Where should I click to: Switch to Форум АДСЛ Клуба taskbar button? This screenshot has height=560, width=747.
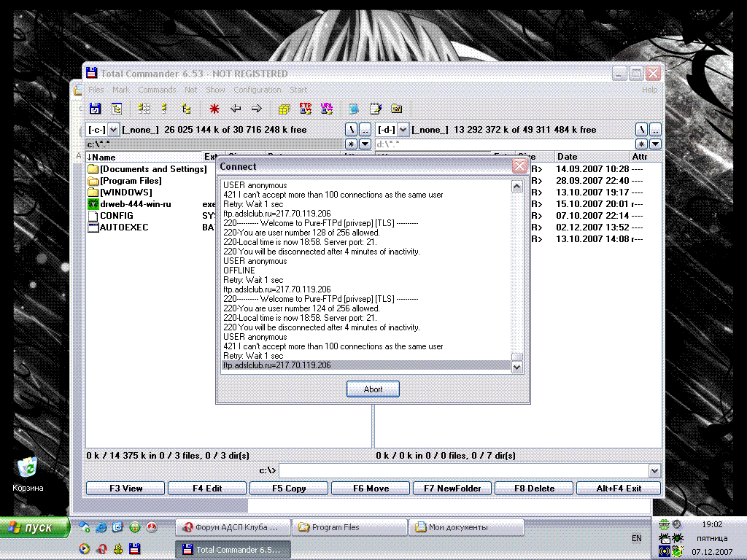(233, 527)
